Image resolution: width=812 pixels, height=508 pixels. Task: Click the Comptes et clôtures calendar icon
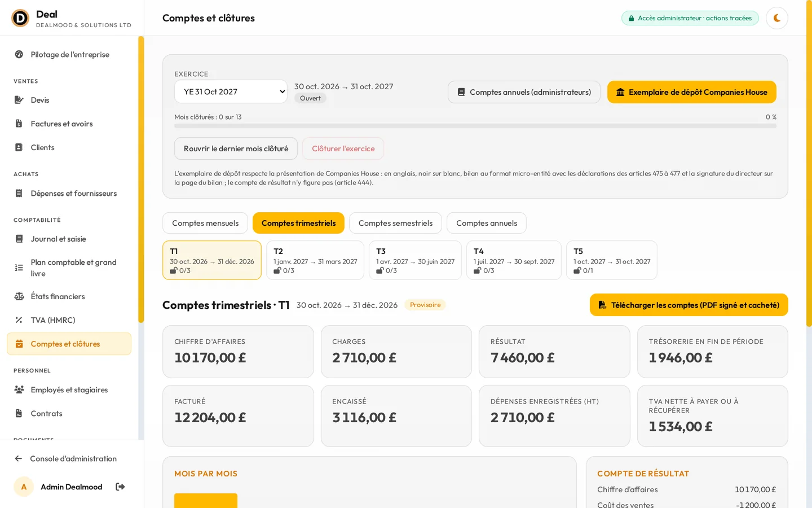(x=19, y=344)
